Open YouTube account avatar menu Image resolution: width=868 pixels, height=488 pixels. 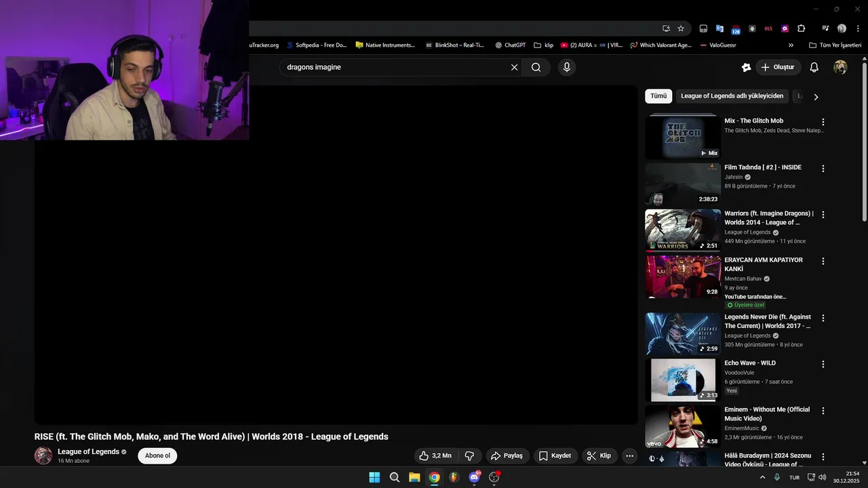[840, 67]
